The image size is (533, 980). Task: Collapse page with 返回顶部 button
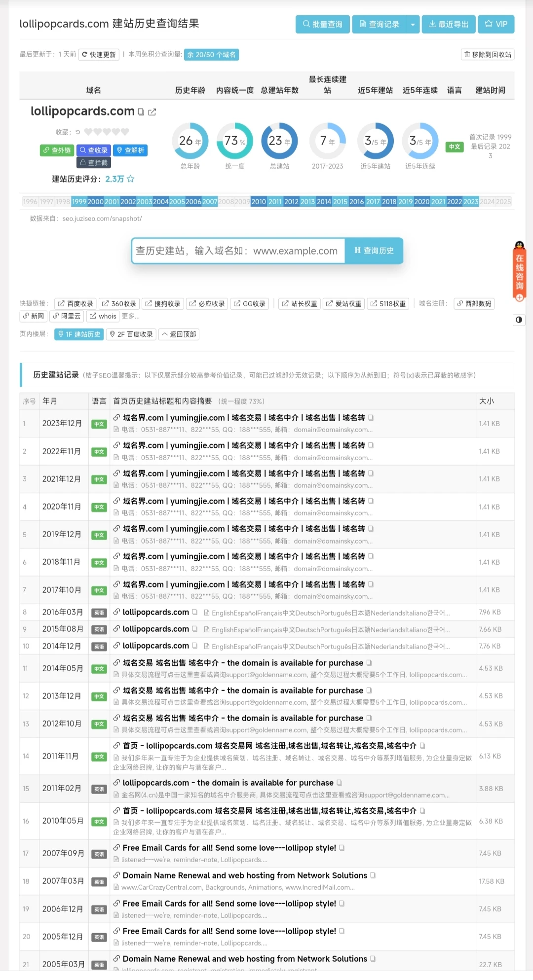tap(179, 334)
